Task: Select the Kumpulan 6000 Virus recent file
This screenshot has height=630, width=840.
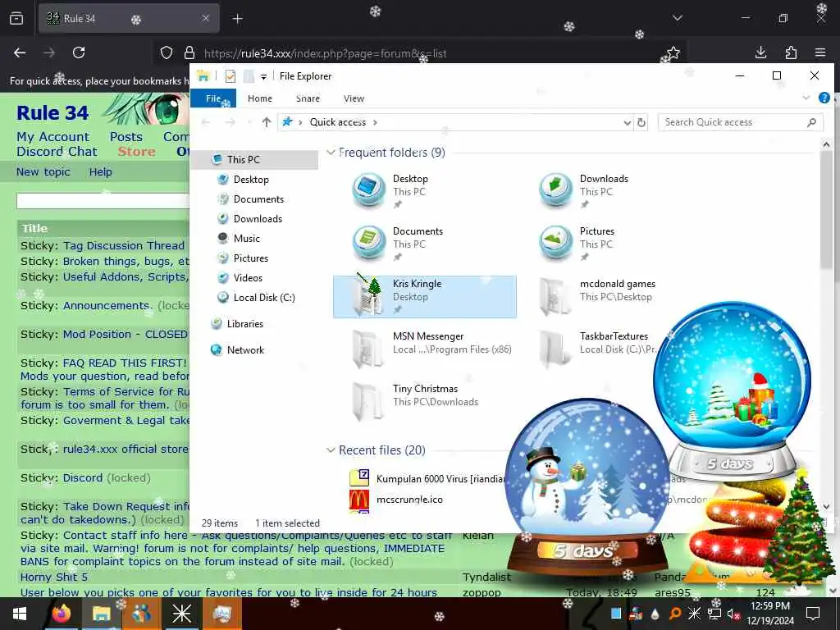Action: 427,478
